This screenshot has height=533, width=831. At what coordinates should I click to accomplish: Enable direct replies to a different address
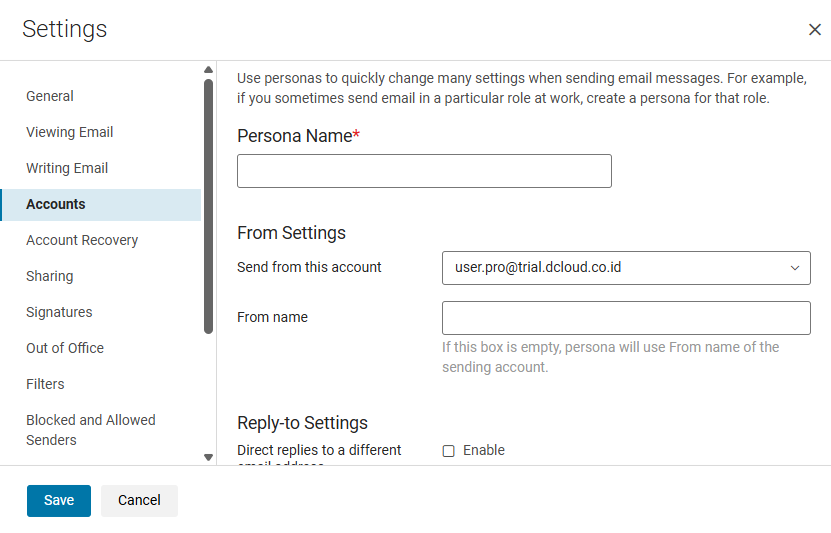click(x=449, y=451)
